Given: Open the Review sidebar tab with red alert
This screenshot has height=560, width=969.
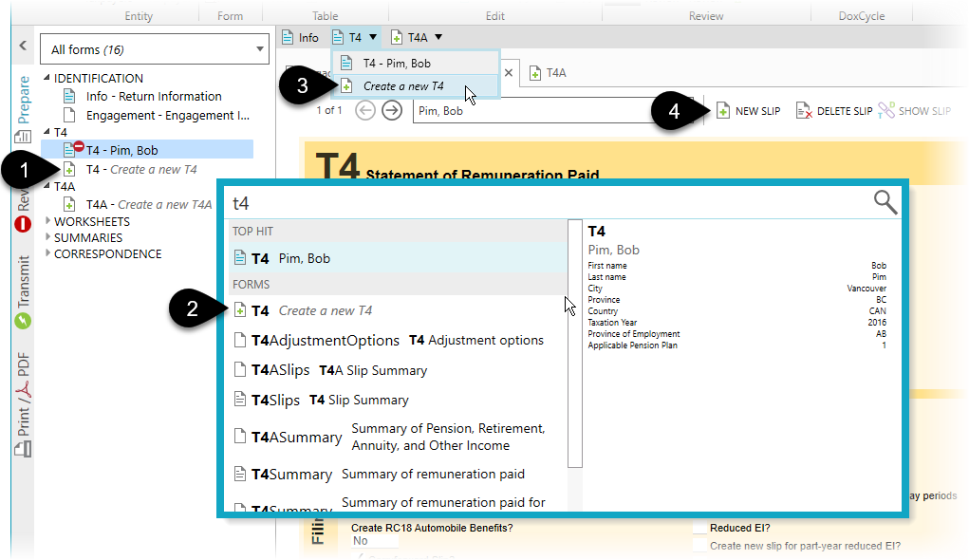Looking at the screenshot, I should click(23, 209).
